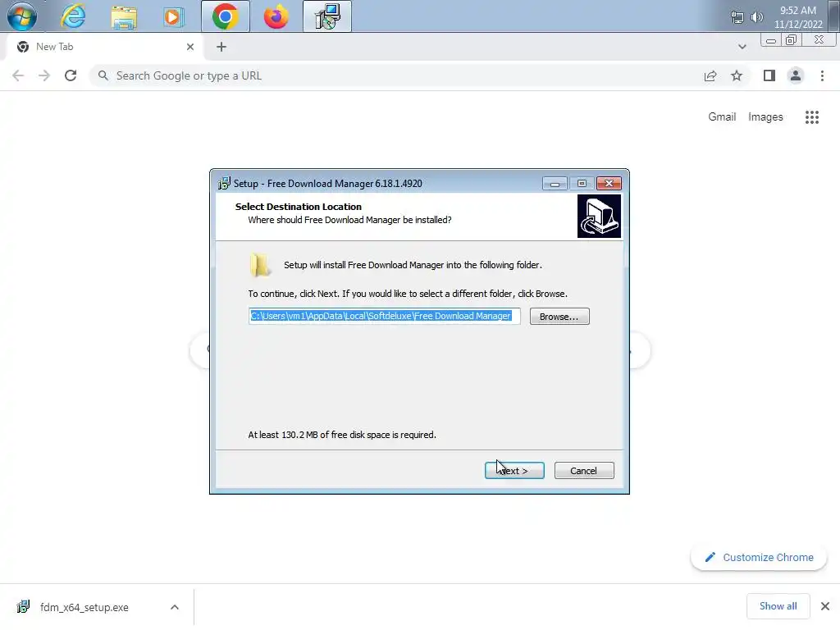Close the Free Download Manager setup window

coord(609,184)
